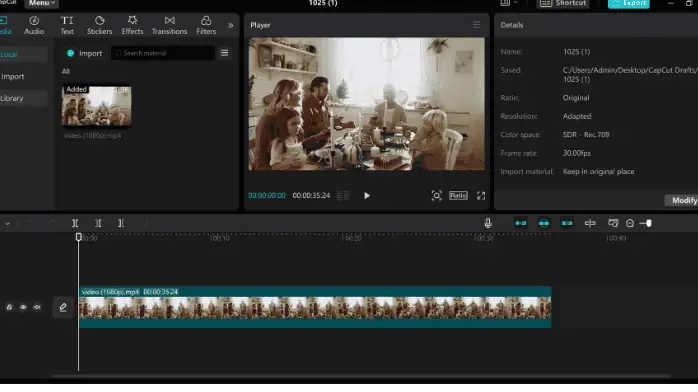Screen dimensions: 698x392
Task: Open the Menu dropdown
Action: pos(42,3)
